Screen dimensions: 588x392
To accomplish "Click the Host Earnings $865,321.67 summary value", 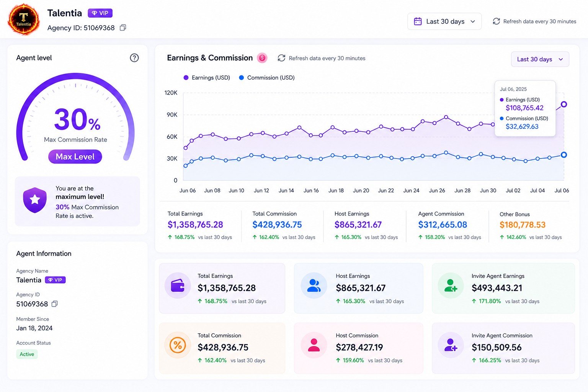I will pos(358,225).
